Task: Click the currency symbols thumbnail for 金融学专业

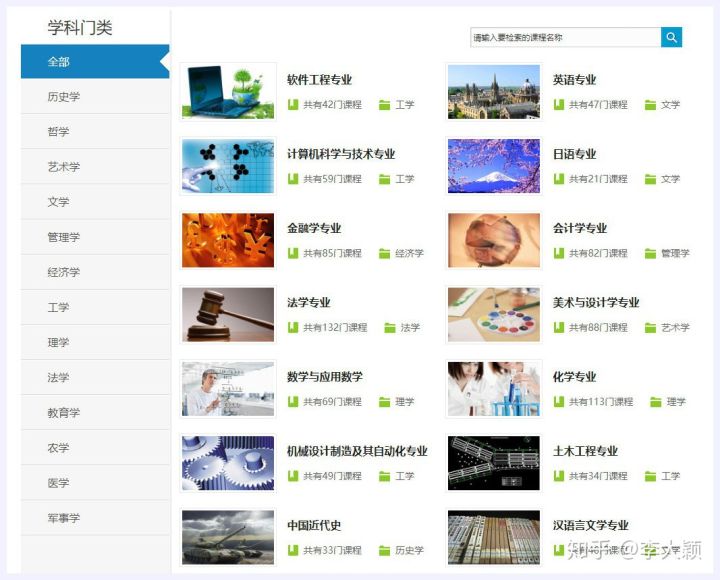Action: [228, 240]
